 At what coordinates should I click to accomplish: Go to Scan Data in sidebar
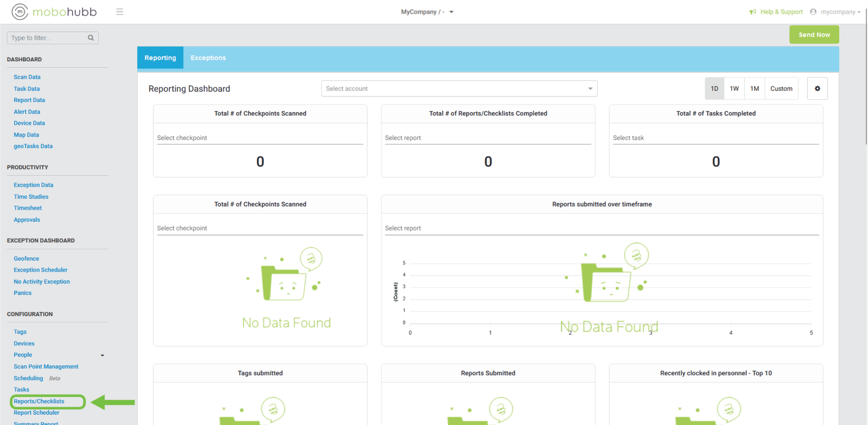pyautogui.click(x=27, y=78)
